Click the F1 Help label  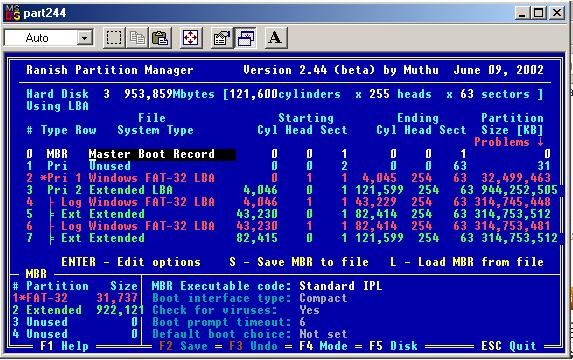pyautogui.click(x=64, y=346)
